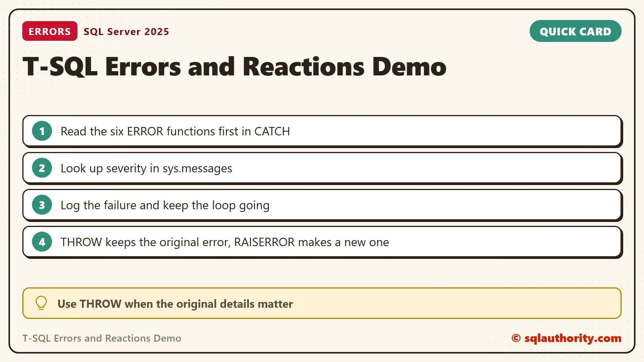The width and height of the screenshot is (644, 362).
Task: Click the red ERRORS badge
Action: coord(50,31)
